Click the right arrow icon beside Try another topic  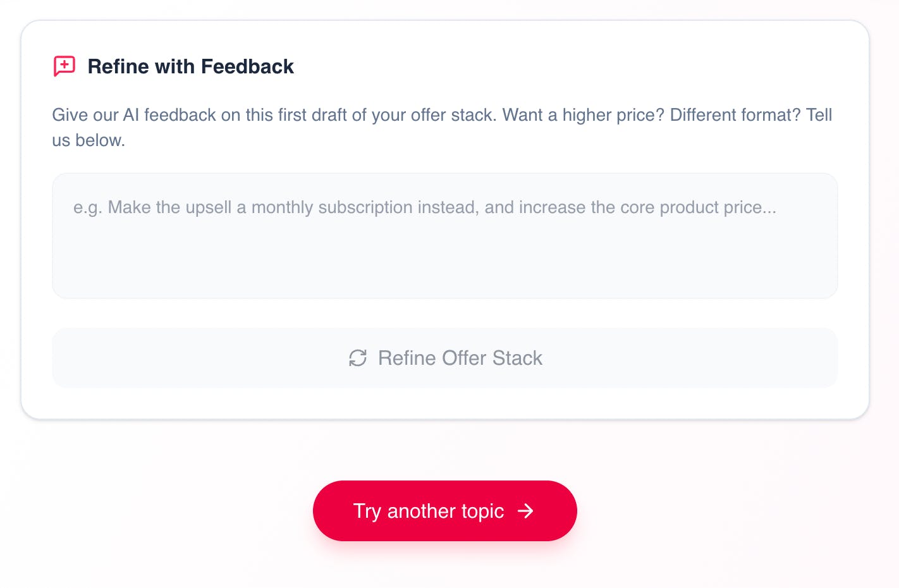[525, 511]
